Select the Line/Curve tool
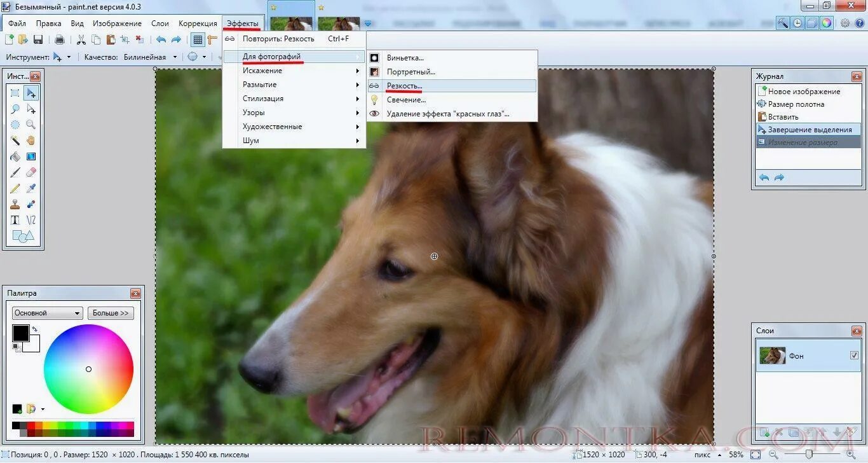Viewport: 868px width, 463px height. [x=31, y=220]
